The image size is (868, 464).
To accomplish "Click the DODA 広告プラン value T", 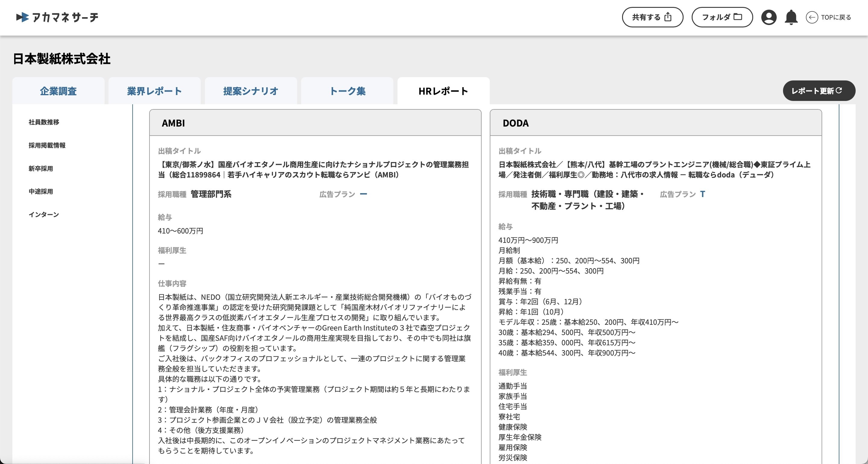I will (x=703, y=194).
